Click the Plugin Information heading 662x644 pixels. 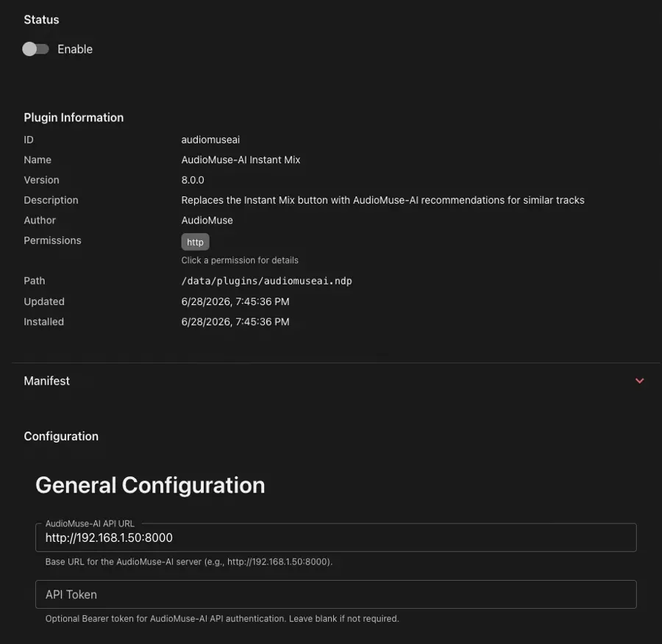click(x=74, y=118)
